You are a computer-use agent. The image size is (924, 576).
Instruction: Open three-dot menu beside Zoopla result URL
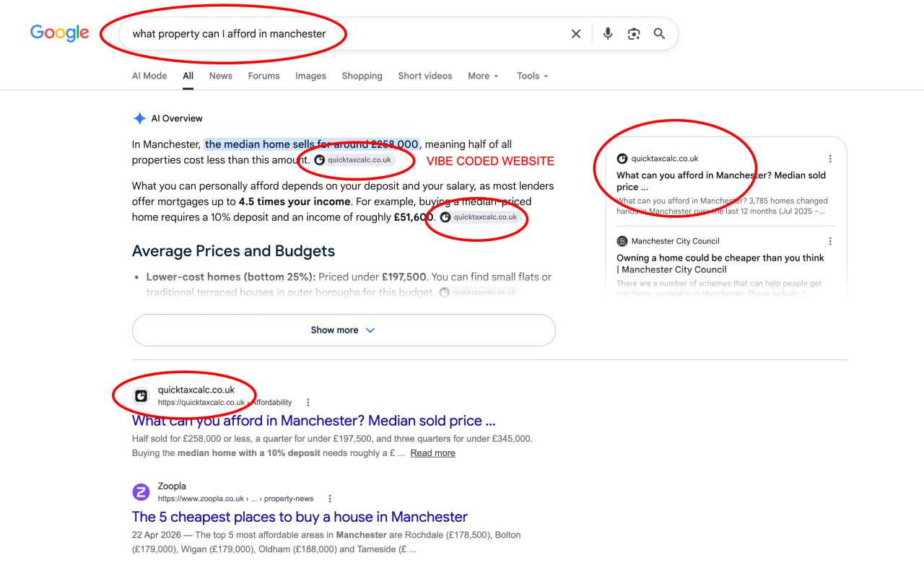click(x=330, y=499)
